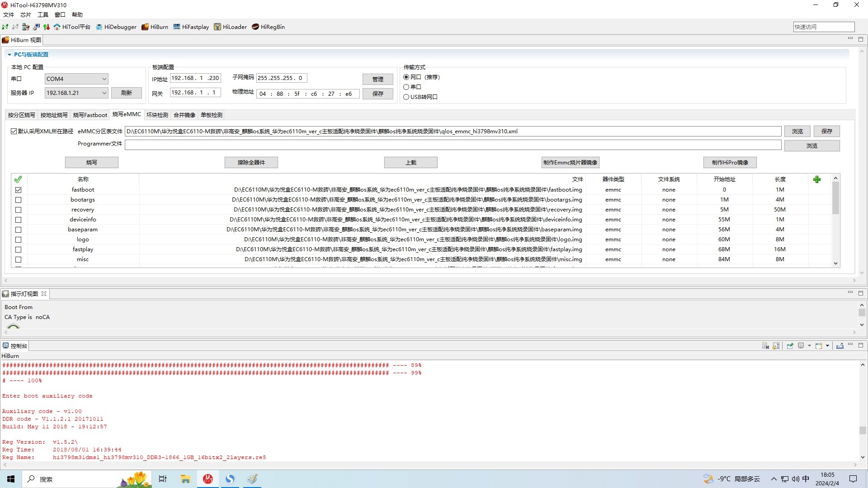Screen dimensions: 868x488
Task: Open the HiLoader tool
Action: (x=231, y=27)
